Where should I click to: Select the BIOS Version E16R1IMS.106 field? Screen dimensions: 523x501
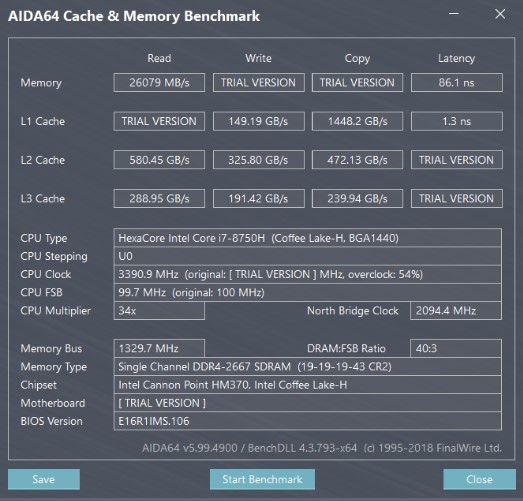308,421
